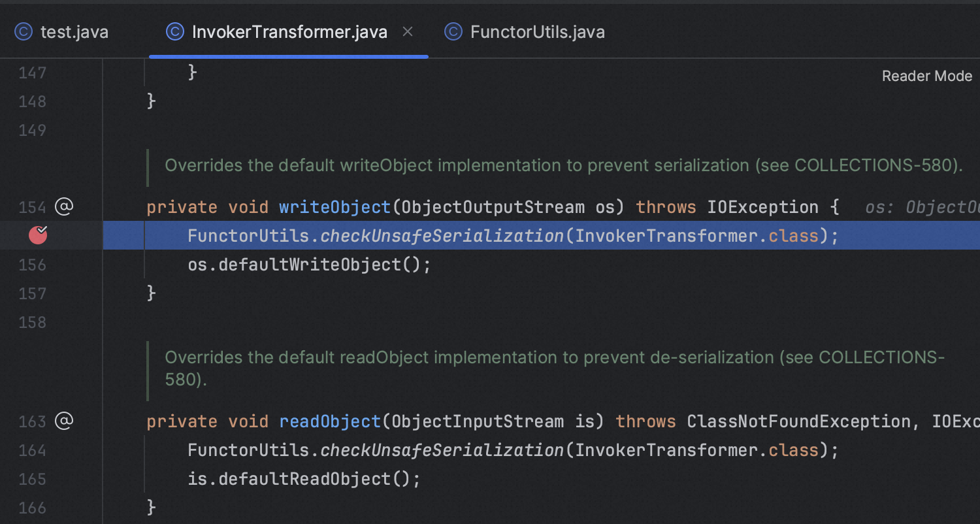Close the InvokerTransformer.java tab
Screen dimensions: 980x524
tap(408, 31)
